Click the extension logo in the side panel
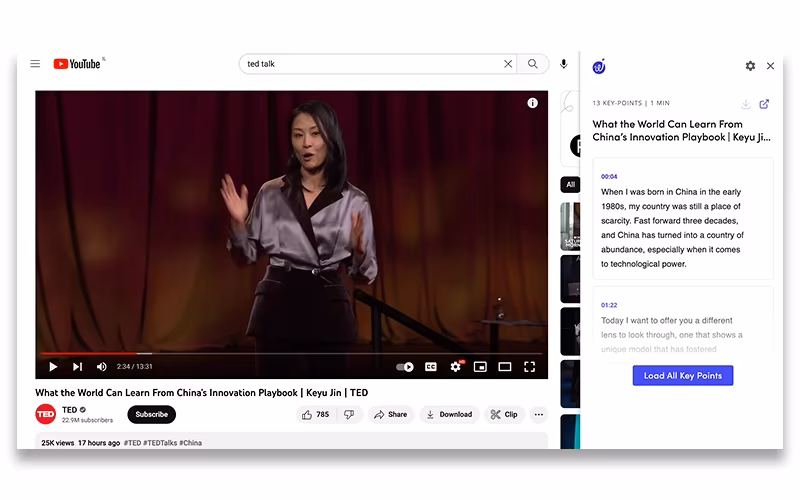The width and height of the screenshot is (800, 500). [x=599, y=66]
